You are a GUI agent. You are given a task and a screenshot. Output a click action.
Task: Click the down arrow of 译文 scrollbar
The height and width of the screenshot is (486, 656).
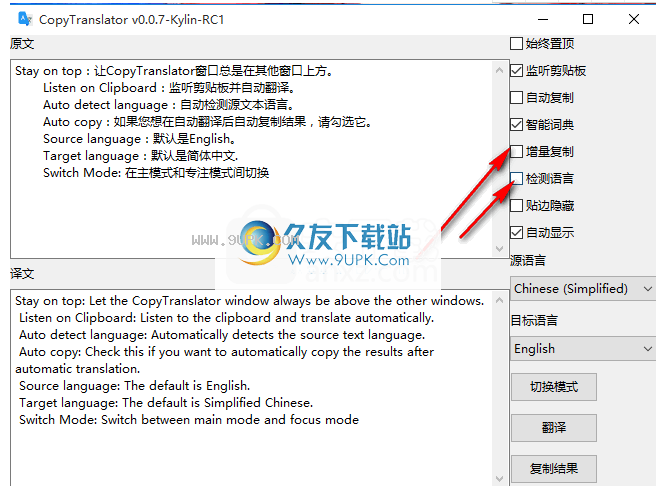499,478
